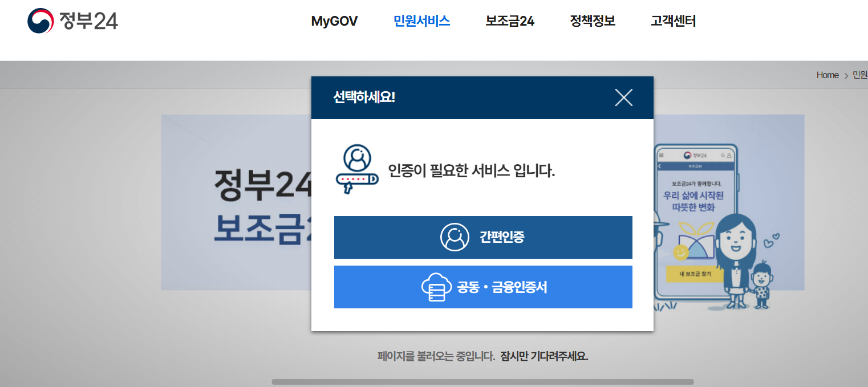Click the horizontal scrollbar at the bottom
This screenshot has height=387, width=868.
(x=482, y=382)
